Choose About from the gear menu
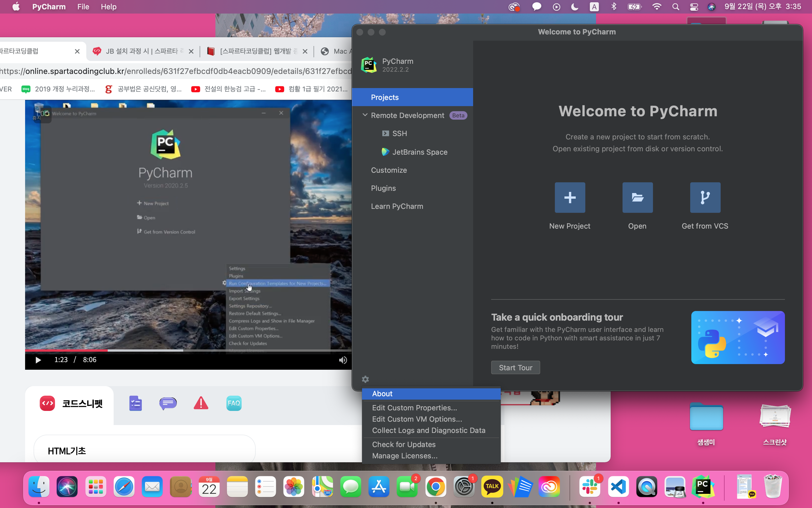 431,394
